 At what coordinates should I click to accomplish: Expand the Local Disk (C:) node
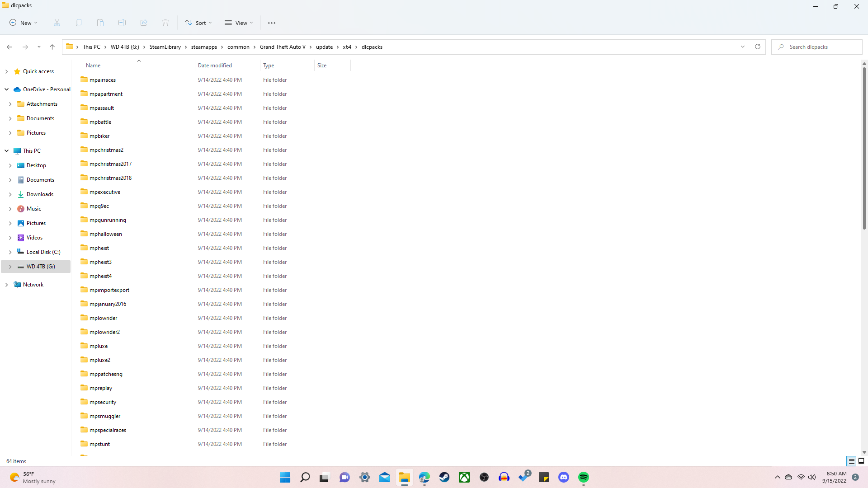pos(10,252)
